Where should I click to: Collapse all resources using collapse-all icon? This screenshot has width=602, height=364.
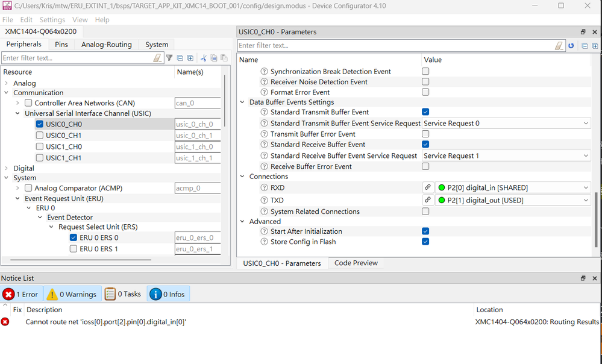pyautogui.click(x=180, y=58)
